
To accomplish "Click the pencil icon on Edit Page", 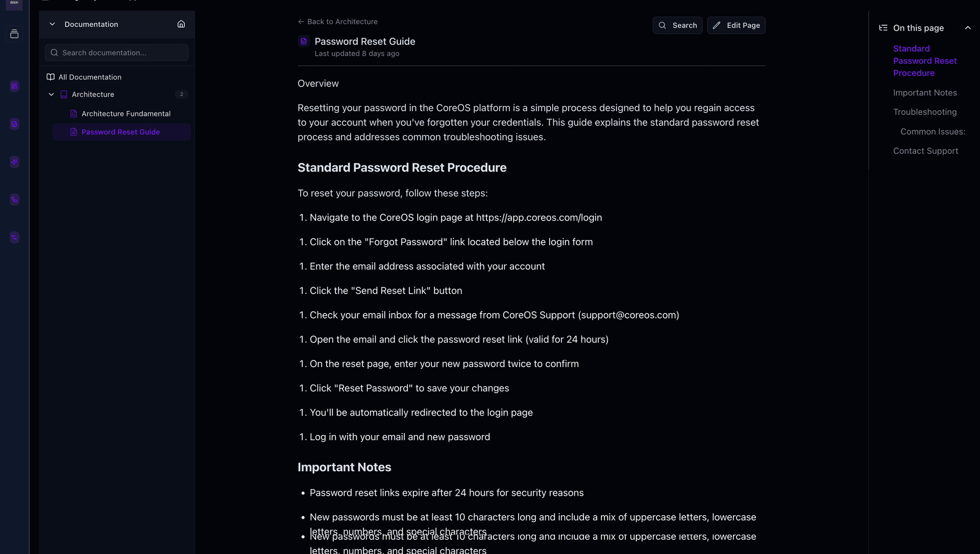I will click(x=717, y=26).
